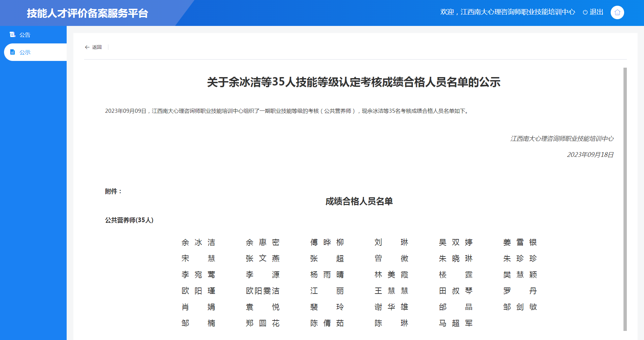Click the announcement title 关于余冰洁等35人 公示
This screenshot has width=644, height=340.
point(353,82)
